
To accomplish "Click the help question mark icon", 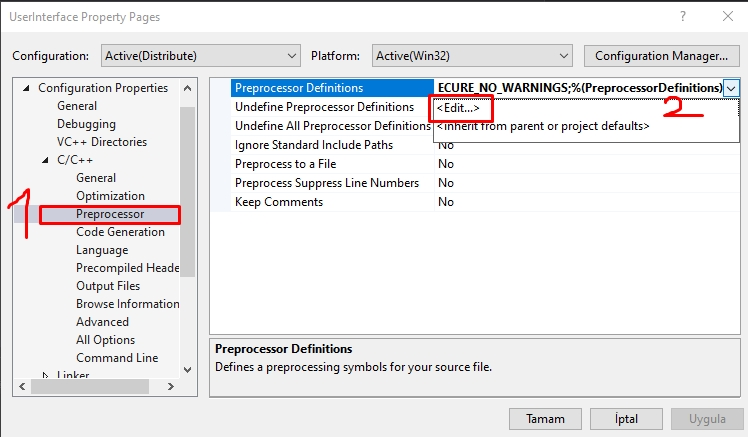I will click(683, 16).
